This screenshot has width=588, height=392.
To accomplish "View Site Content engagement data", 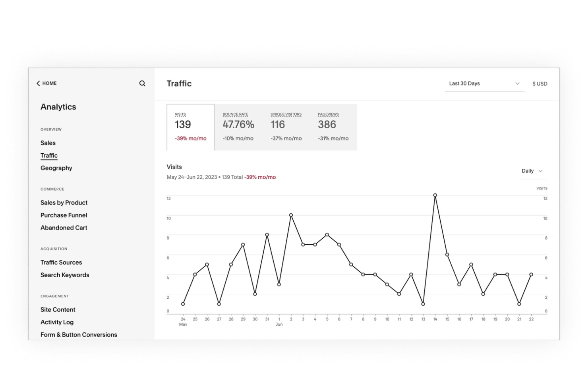I will pyautogui.click(x=58, y=309).
